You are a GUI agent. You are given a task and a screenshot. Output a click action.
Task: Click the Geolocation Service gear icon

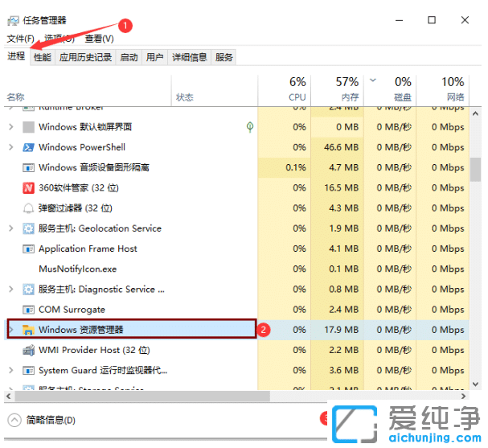click(x=28, y=228)
